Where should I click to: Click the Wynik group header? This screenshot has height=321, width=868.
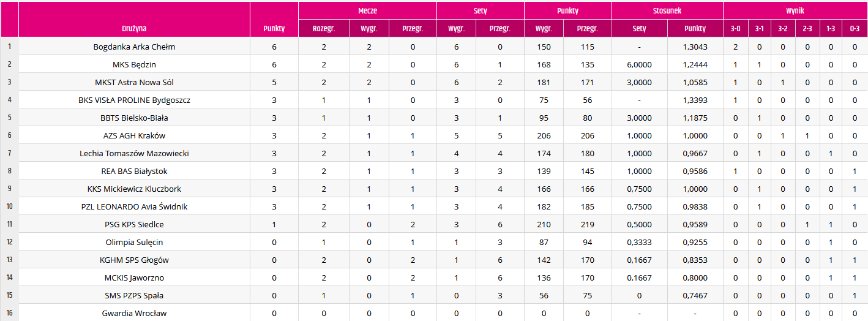[795, 10]
